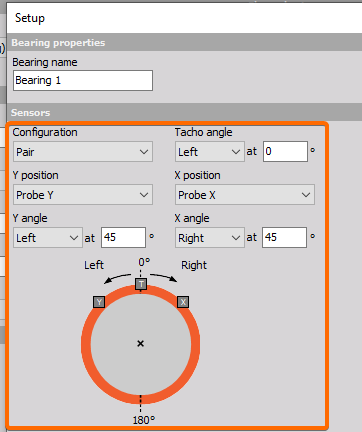The image size is (362, 432).
Task: Open the Configuration dropdown showing Pair
Action: (x=83, y=152)
